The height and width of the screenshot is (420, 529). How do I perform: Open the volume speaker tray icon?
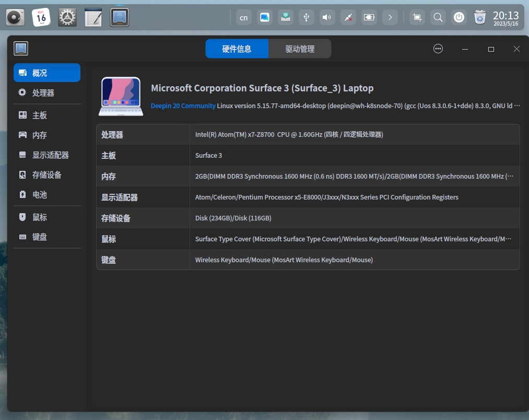[x=327, y=18]
